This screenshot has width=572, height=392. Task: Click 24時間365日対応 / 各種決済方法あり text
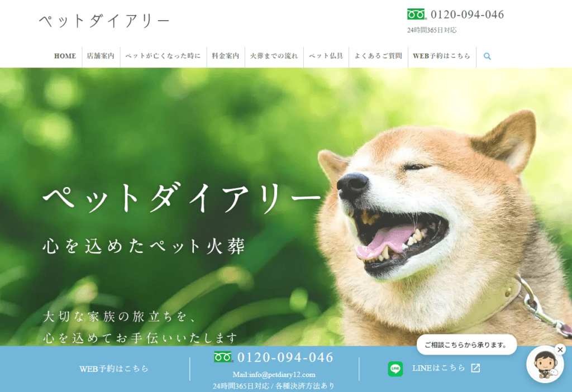[274, 386]
